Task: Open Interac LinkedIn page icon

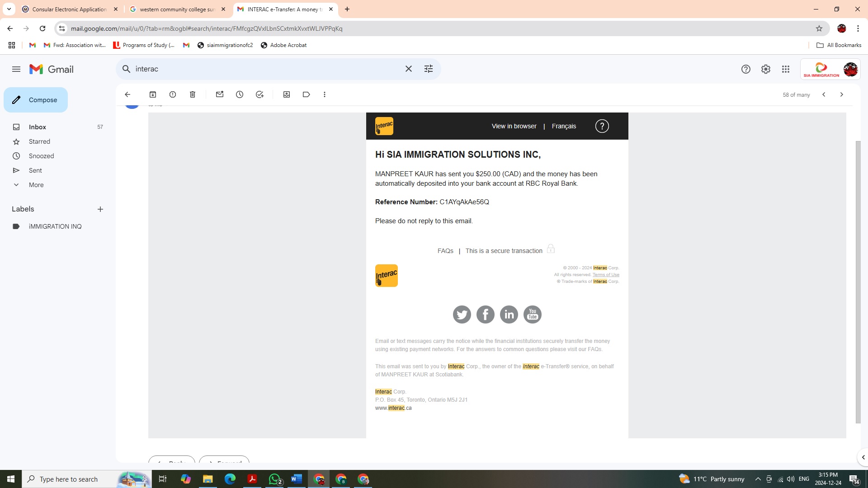Action: click(x=509, y=314)
